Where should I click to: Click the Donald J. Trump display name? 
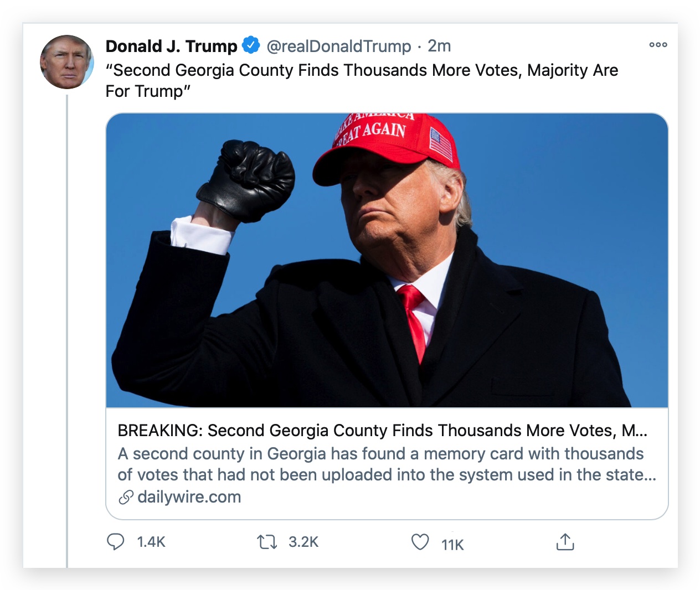click(171, 46)
